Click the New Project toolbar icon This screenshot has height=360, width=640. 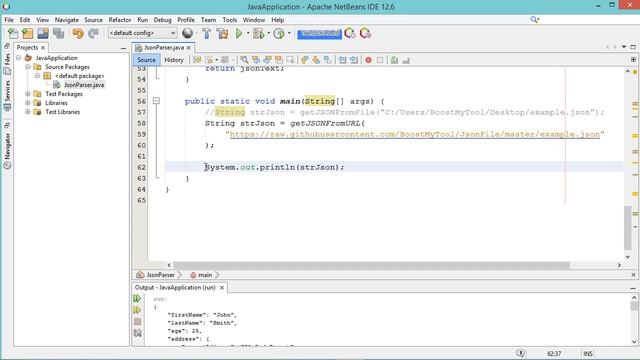[x=28, y=33]
